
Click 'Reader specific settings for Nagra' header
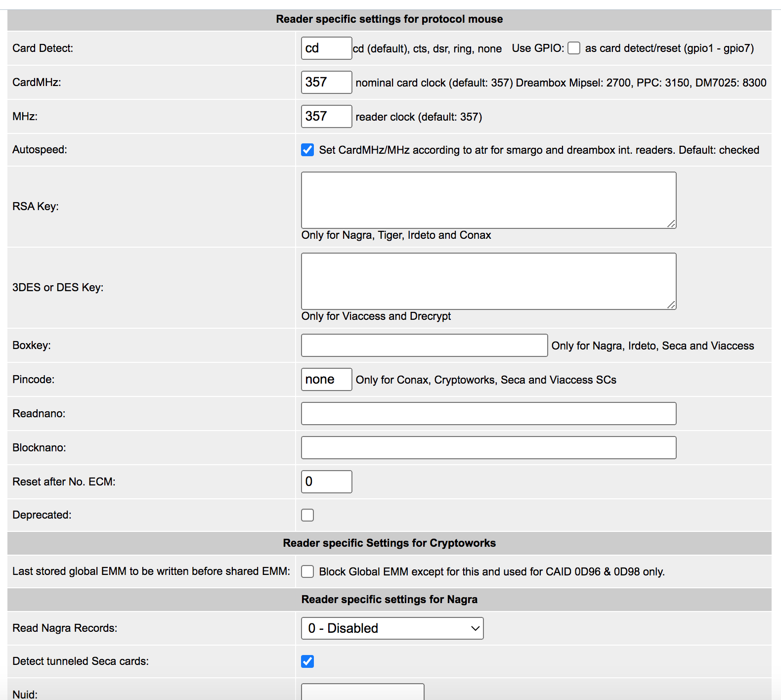(390, 600)
